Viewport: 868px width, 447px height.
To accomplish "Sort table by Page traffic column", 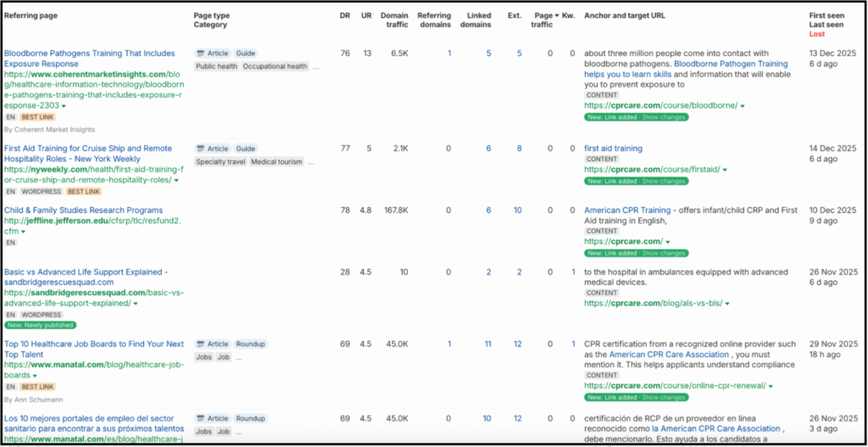I will (545, 20).
